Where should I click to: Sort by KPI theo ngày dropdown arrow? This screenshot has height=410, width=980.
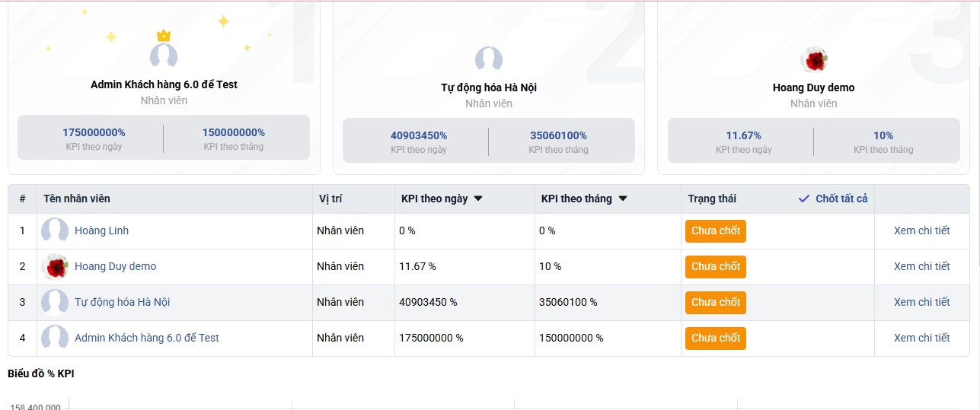(478, 199)
